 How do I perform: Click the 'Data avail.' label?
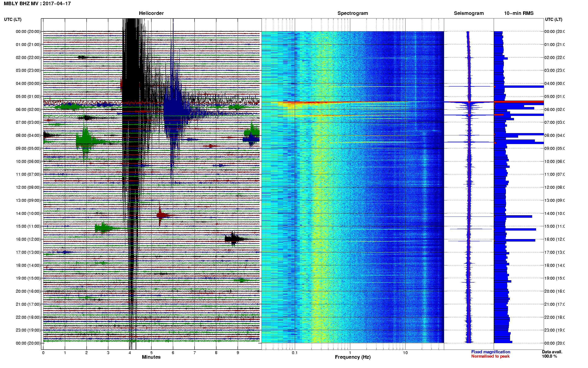point(552,352)
